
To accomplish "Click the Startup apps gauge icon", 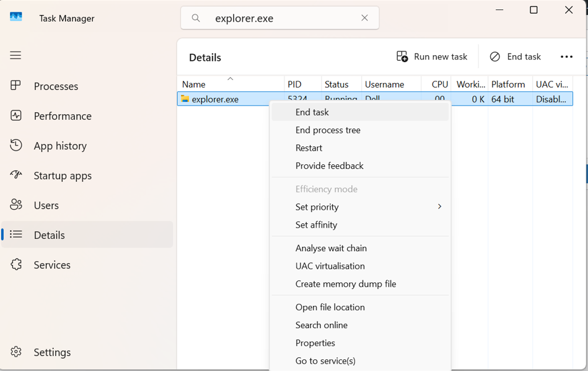I will point(15,174).
